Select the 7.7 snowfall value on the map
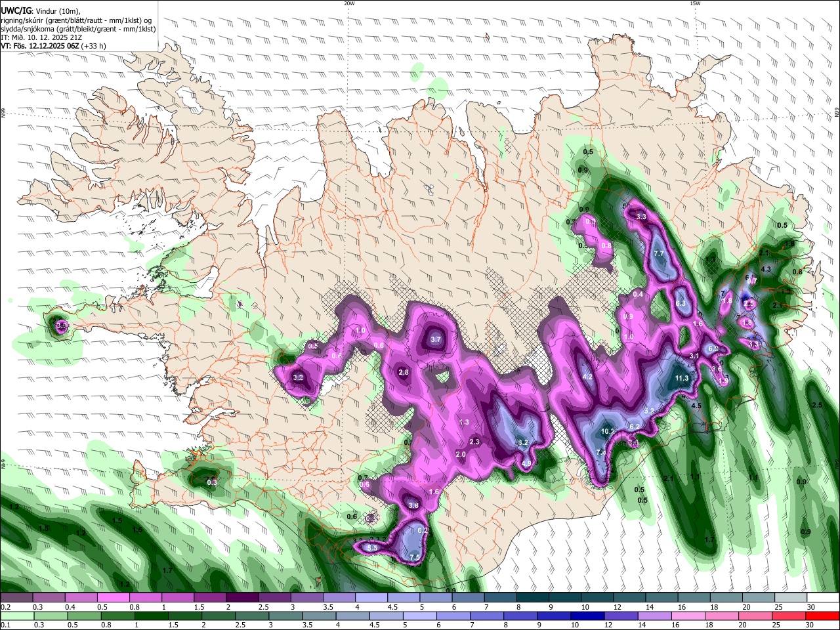The image size is (840, 630). tap(659, 253)
